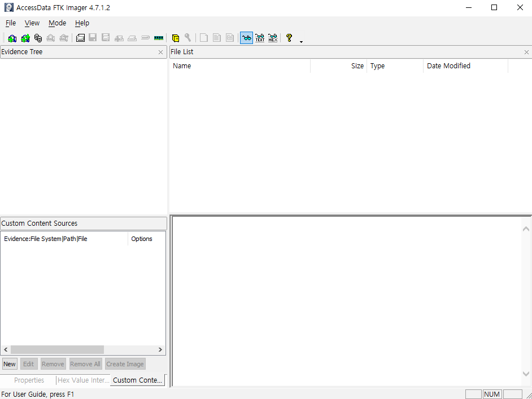Image resolution: width=532 pixels, height=399 pixels.
Task: Click the greyed Export Disk Image floppy icon
Action: tap(93, 38)
